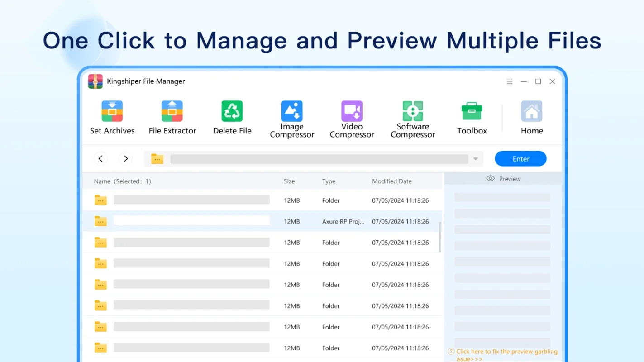
Task: Open the Video Compressor
Action: click(x=352, y=119)
